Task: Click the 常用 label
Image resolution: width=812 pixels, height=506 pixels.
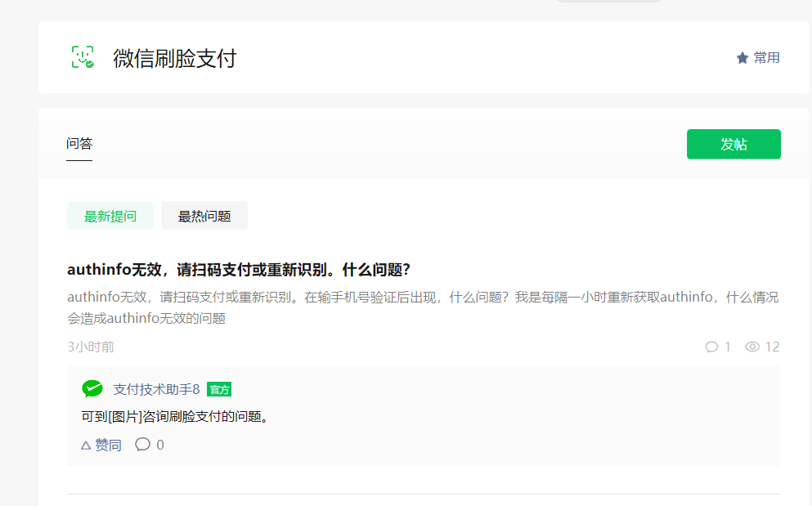Action: click(x=767, y=57)
